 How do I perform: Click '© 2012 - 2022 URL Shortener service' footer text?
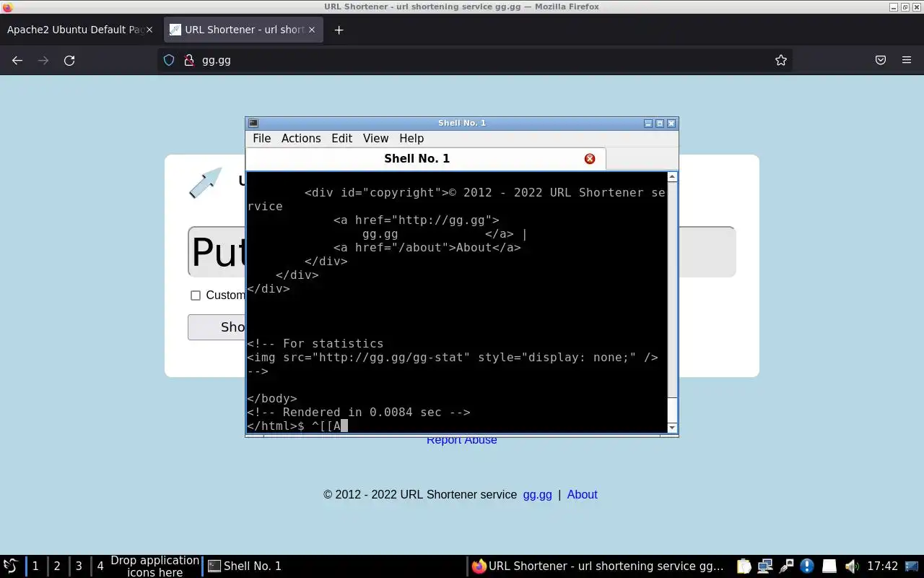coord(420,495)
